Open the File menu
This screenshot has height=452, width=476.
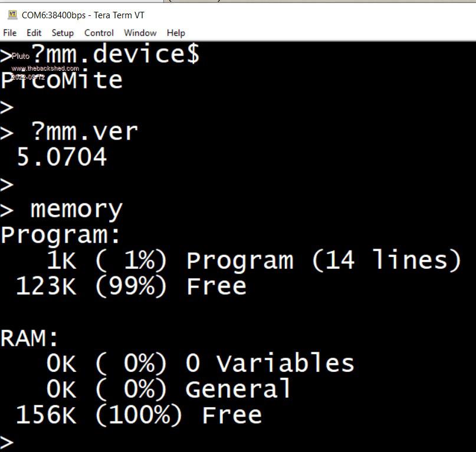click(9, 33)
